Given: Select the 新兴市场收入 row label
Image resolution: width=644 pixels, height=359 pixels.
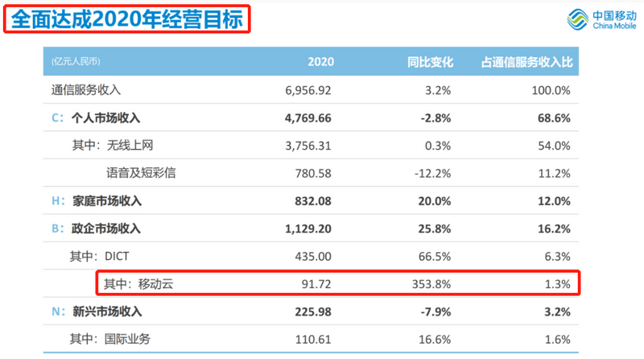Looking at the screenshot, I should pyautogui.click(x=105, y=312).
